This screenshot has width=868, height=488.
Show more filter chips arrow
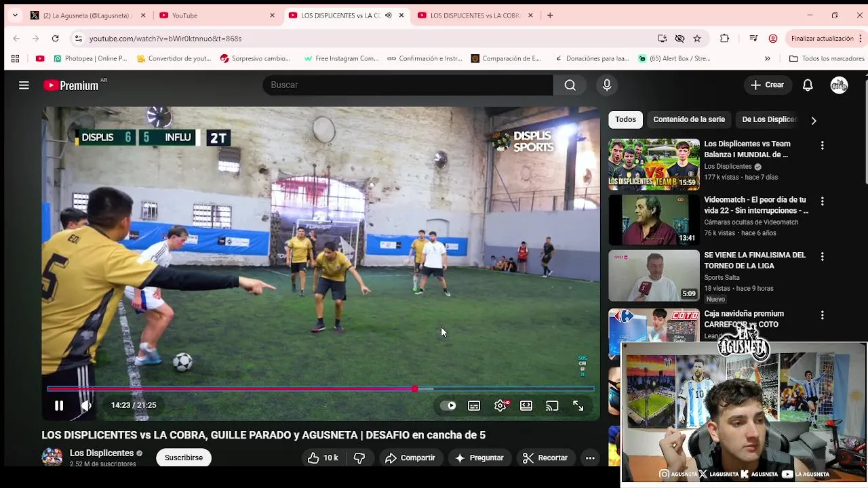pyautogui.click(x=814, y=120)
